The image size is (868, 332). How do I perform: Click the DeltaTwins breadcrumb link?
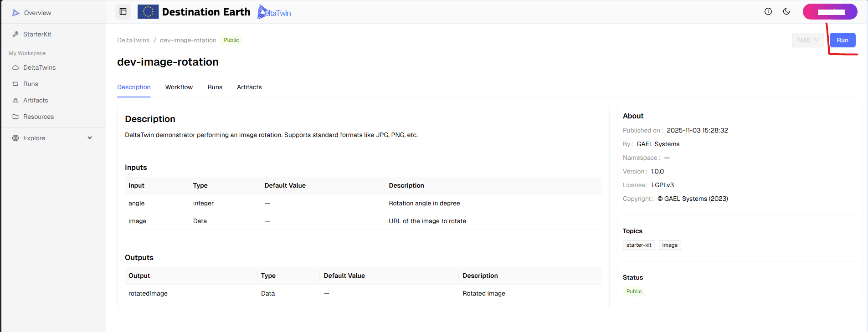pos(133,40)
